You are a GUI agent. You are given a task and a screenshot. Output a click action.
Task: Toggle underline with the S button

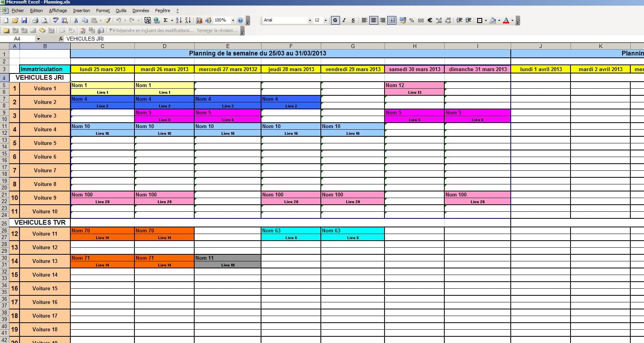point(353,20)
